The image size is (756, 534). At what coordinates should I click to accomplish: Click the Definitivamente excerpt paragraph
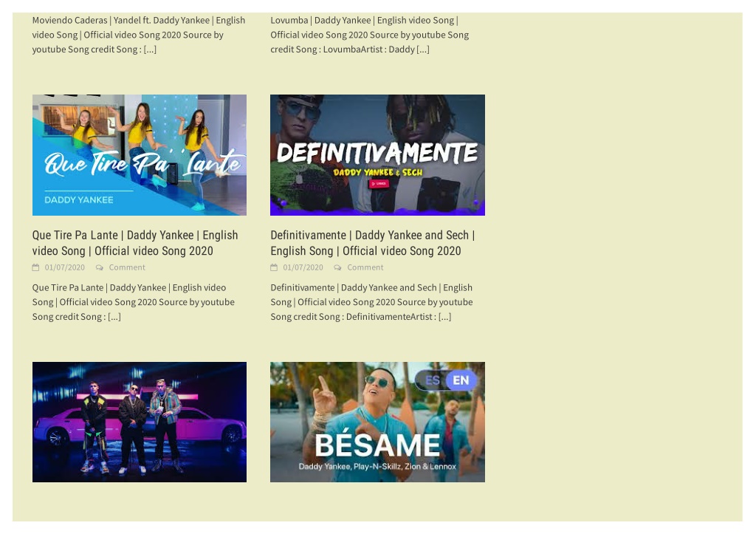pos(372,302)
